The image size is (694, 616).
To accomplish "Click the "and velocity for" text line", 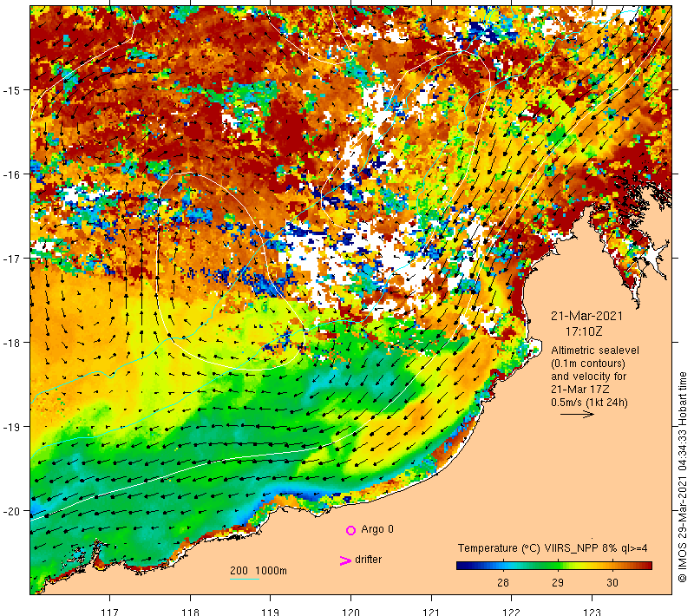I will [x=589, y=377].
